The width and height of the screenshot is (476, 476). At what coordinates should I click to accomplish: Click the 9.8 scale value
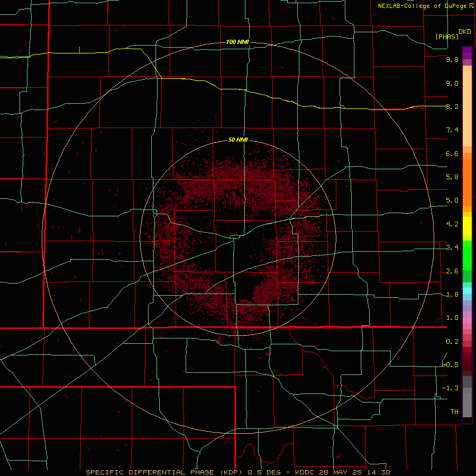(x=452, y=59)
